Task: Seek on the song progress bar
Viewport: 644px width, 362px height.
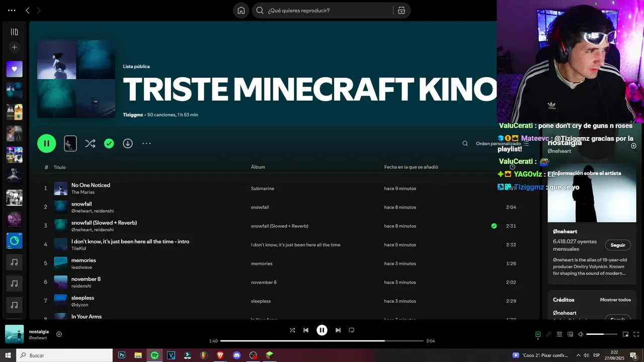Action: coord(322,341)
